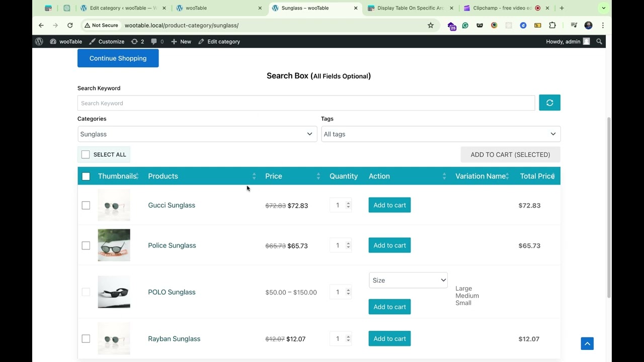
Task: Check the Gucci Sunglass row checkbox
Action: pyautogui.click(x=86, y=205)
